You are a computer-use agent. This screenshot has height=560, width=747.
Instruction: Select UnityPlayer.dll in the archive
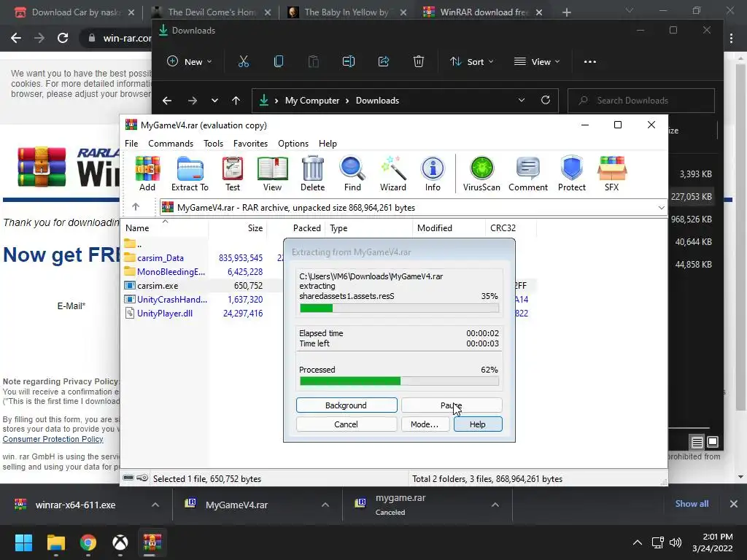(x=164, y=314)
